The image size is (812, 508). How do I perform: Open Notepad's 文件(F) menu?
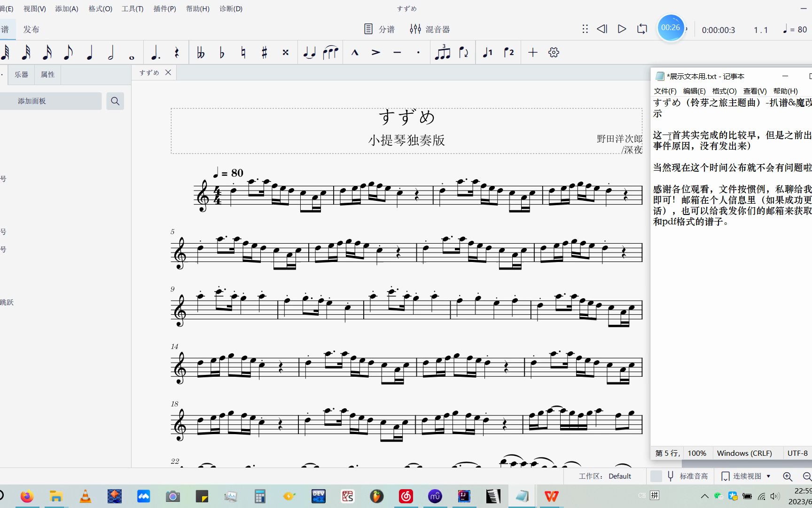pos(665,91)
